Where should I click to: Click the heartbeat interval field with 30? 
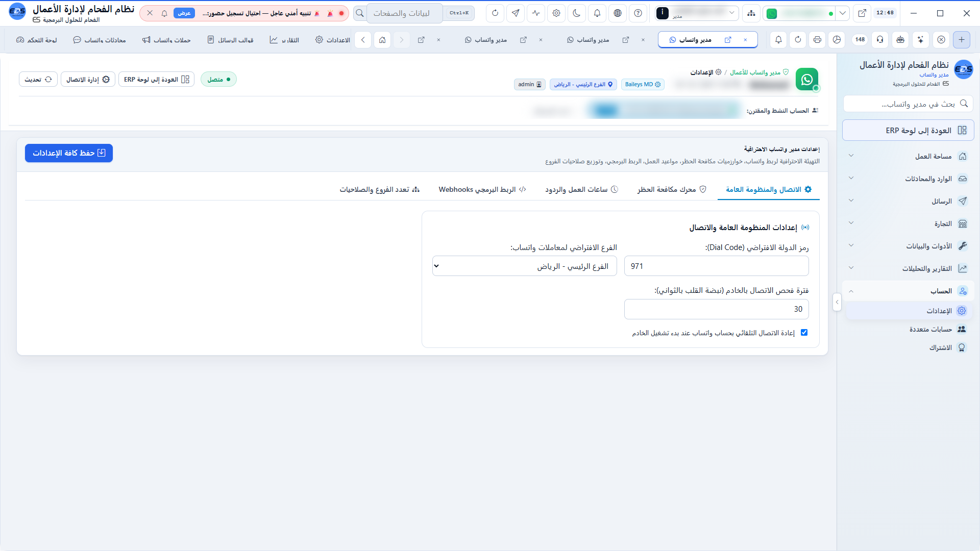point(716,309)
